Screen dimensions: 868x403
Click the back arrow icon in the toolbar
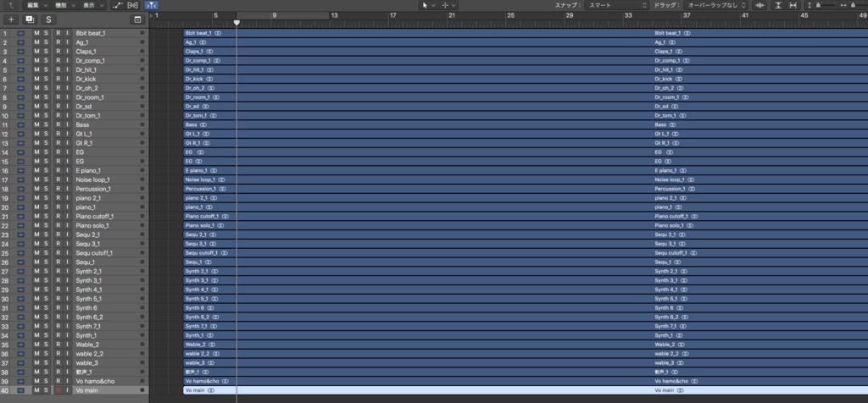coord(12,5)
